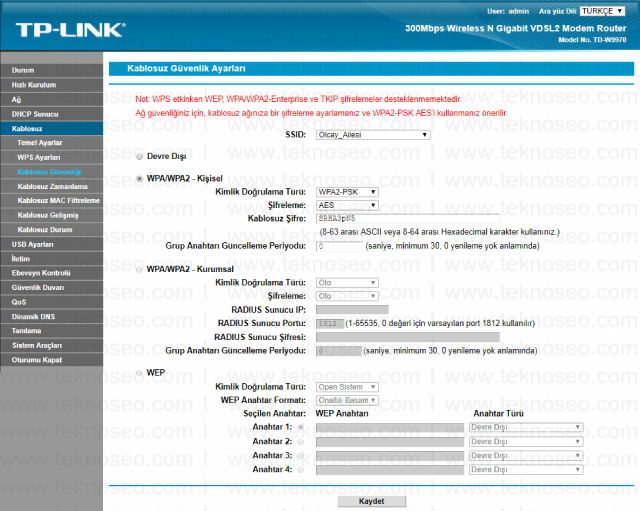Open Anahtar 4 Anahtar Türü dropdown
The height and width of the screenshot is (511, 640).
(526, 470)
